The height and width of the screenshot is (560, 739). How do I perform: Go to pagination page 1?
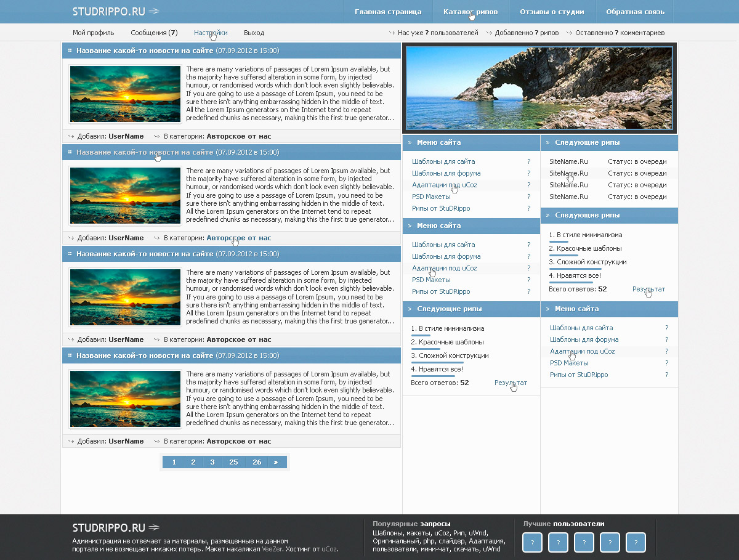pos(174,462)
